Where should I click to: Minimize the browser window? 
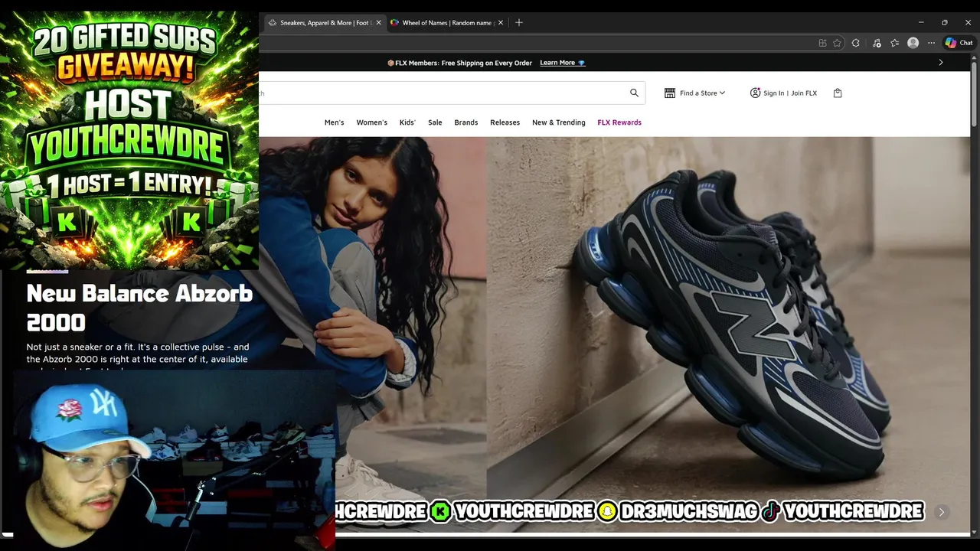tap(921, 22)
